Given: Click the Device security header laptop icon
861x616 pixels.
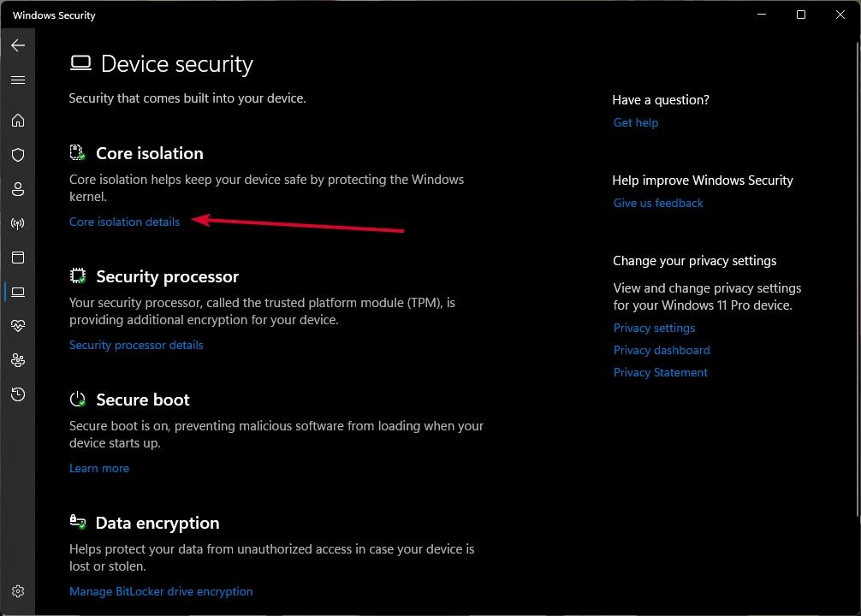Looking at the screenshot, I should [80, 63].
